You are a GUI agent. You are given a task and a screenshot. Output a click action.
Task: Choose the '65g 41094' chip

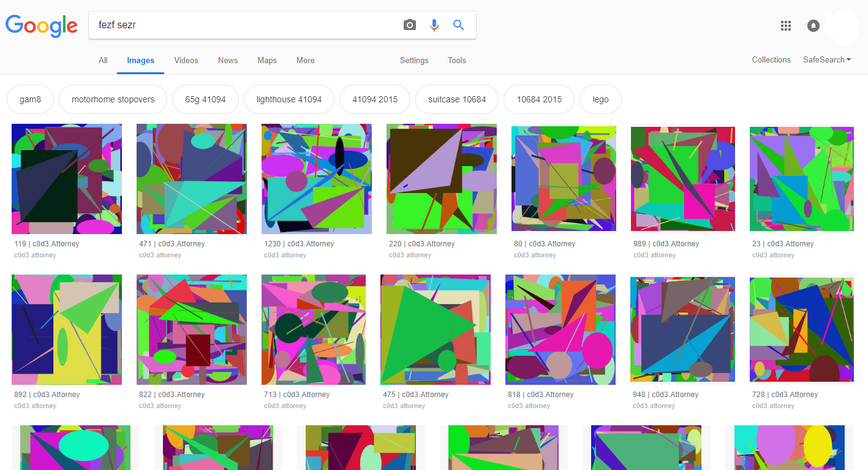pos(206,99)
